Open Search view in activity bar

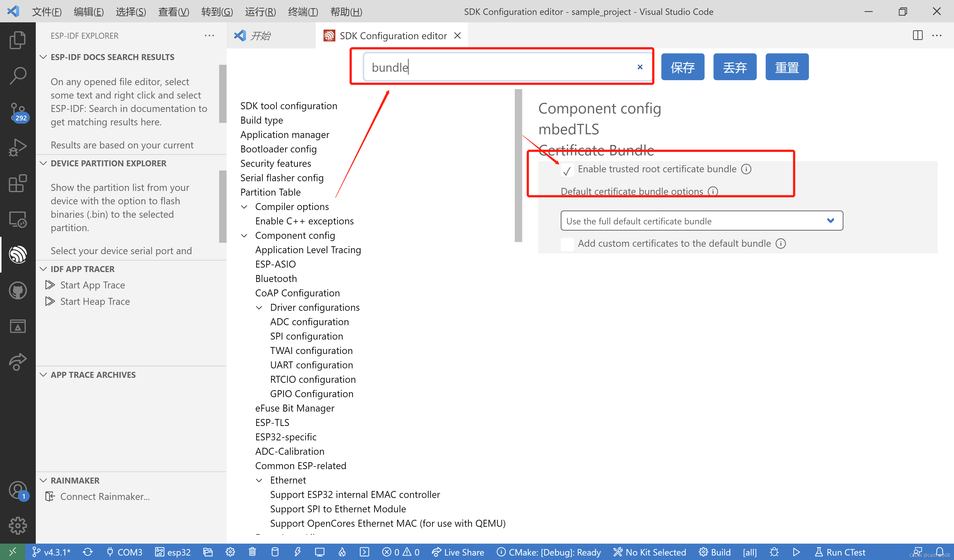(x=17, y=76)
